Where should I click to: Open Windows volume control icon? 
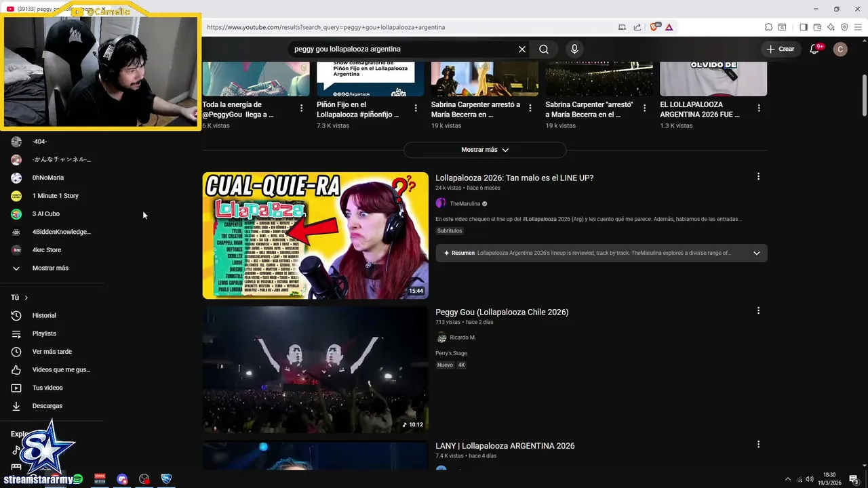tap(810, 479)
